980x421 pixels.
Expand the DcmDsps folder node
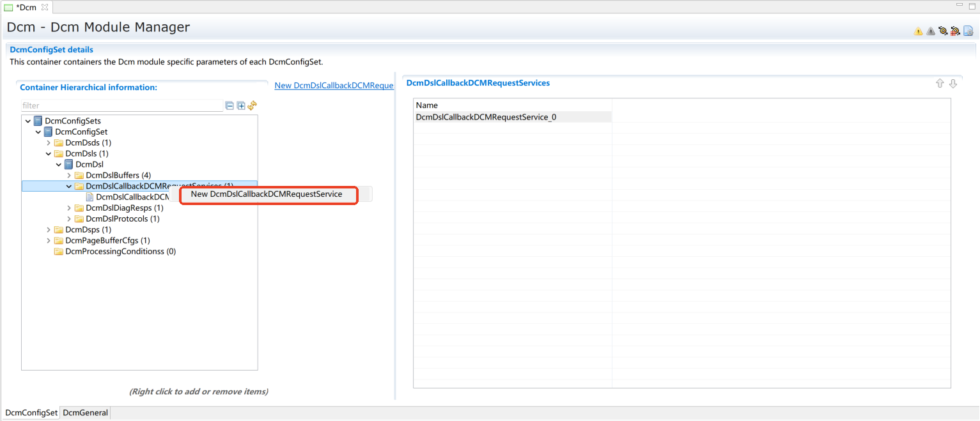49,229
